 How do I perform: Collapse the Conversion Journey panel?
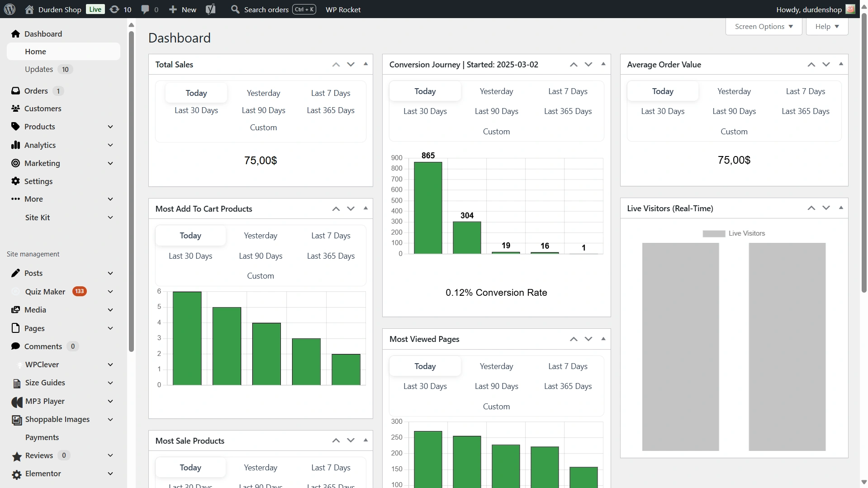coord(603,64)
